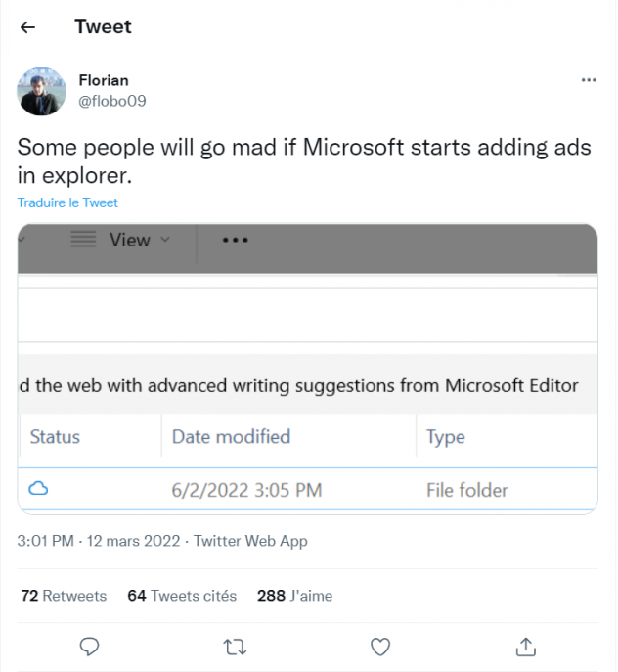Open the @flobo09 handle link
The width and height of the screenshot is (618, 672).
[112, 101]
